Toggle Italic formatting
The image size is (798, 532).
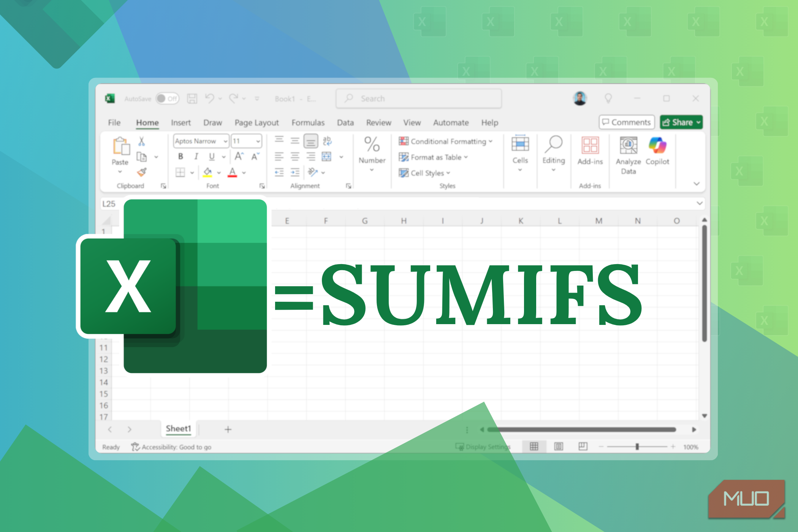pyautogui.click(x=196, y=157)
